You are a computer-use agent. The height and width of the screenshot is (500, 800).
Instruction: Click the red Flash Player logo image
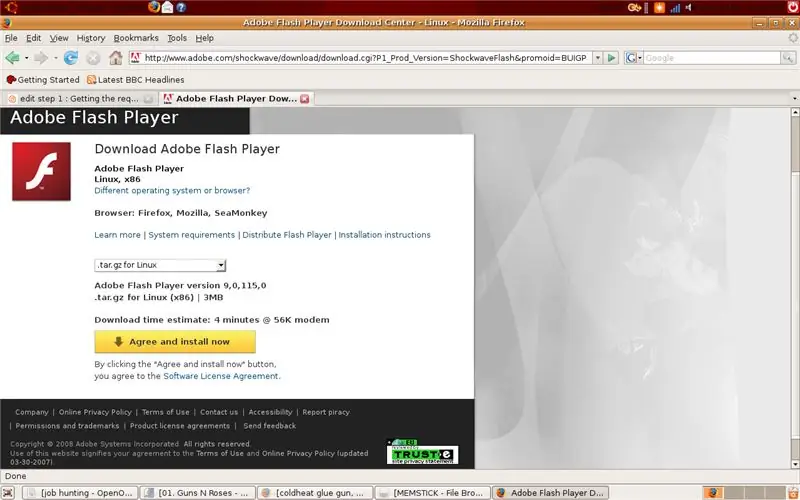(x=41, y=171)
